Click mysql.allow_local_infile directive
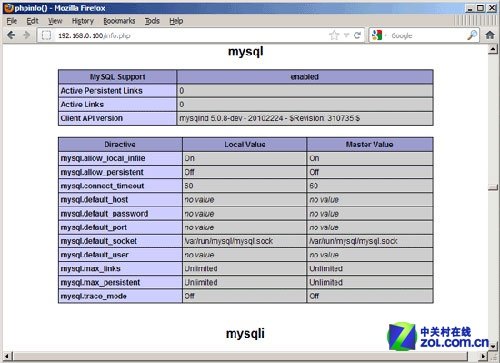 103,158
